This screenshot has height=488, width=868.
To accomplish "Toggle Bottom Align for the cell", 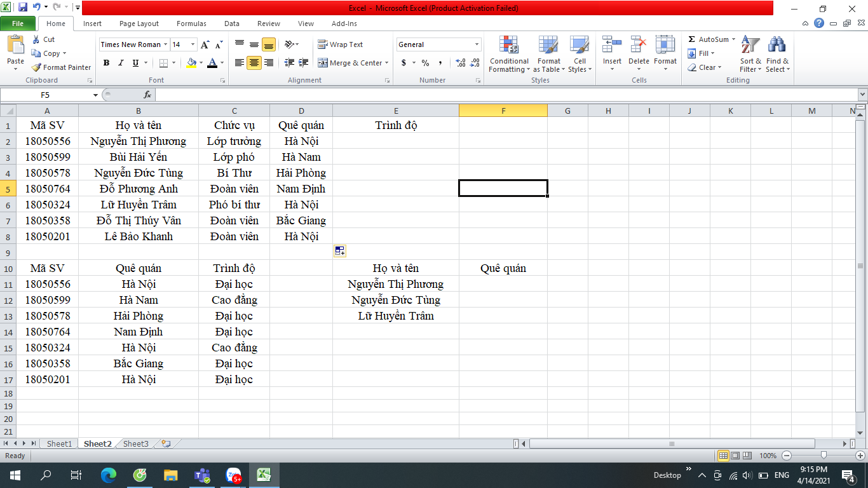I will 269,44.
